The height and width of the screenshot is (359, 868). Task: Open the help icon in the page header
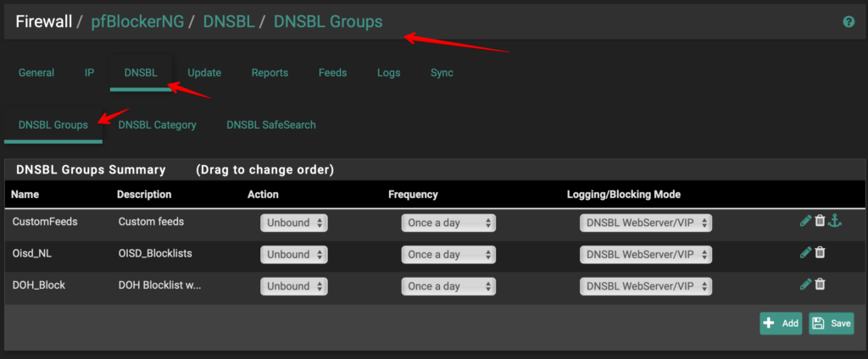pos(848,22)
